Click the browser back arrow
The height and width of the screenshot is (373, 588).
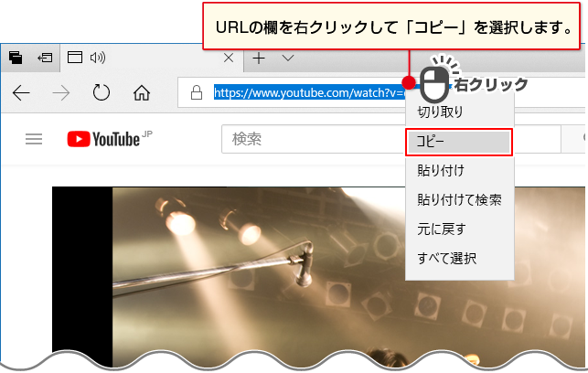click(21, 92)
